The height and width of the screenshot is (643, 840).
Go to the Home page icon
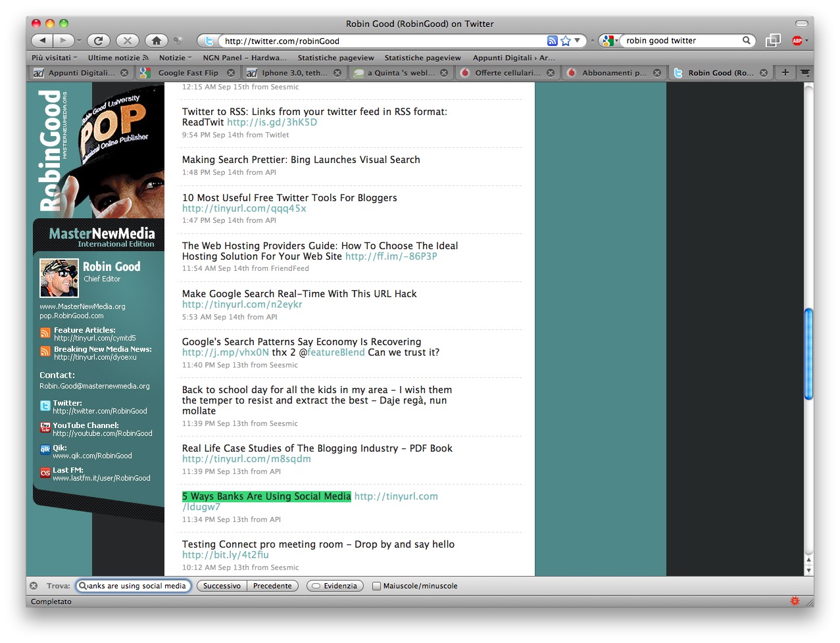coord(156,41)
